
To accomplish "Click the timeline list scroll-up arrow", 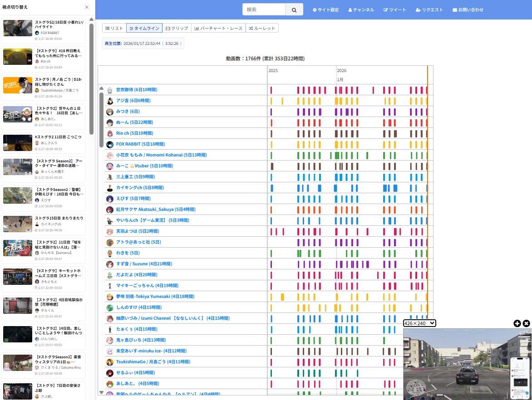I will (101, 88).
